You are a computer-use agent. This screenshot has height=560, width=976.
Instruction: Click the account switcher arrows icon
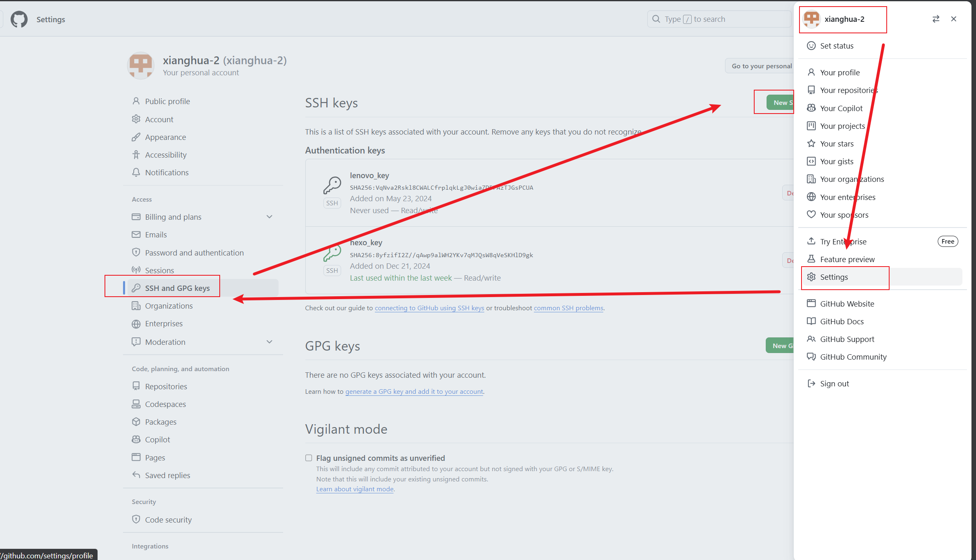[x=936, y=19]
